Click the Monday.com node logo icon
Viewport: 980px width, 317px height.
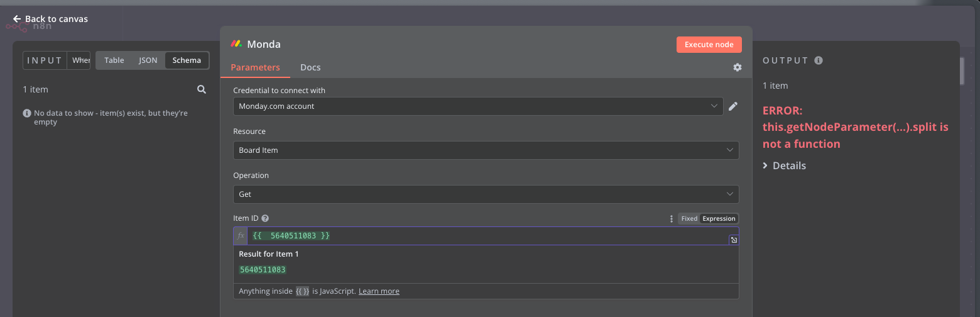coord(236,44)
